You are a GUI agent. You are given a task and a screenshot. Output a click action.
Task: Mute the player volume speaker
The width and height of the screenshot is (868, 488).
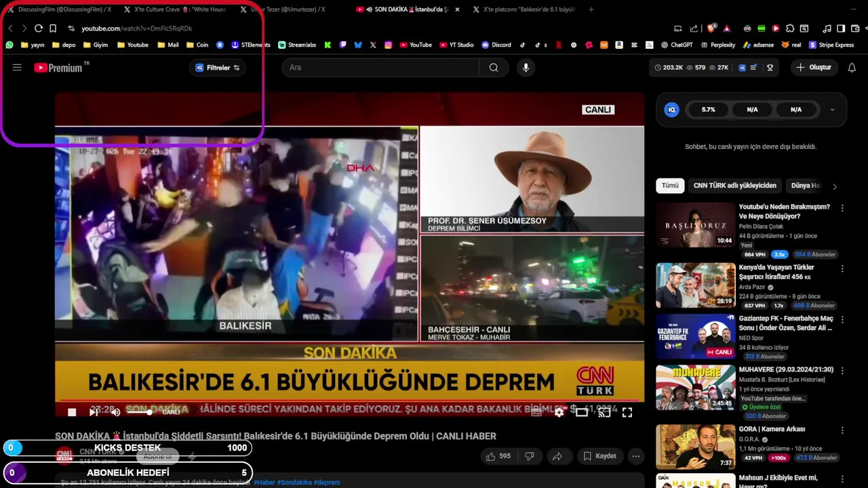tap(116, 412)
